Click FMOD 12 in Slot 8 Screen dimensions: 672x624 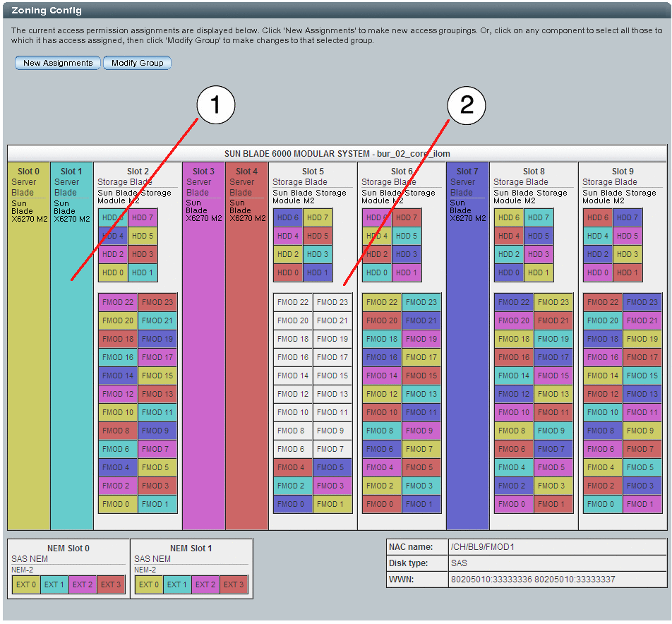[514, 395]
